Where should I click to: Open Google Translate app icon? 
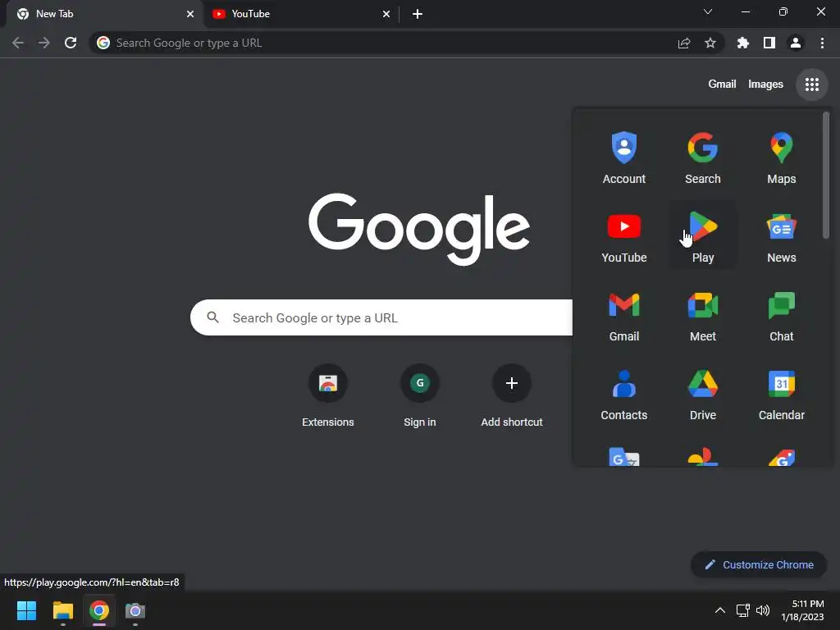[x=623, y=456]
